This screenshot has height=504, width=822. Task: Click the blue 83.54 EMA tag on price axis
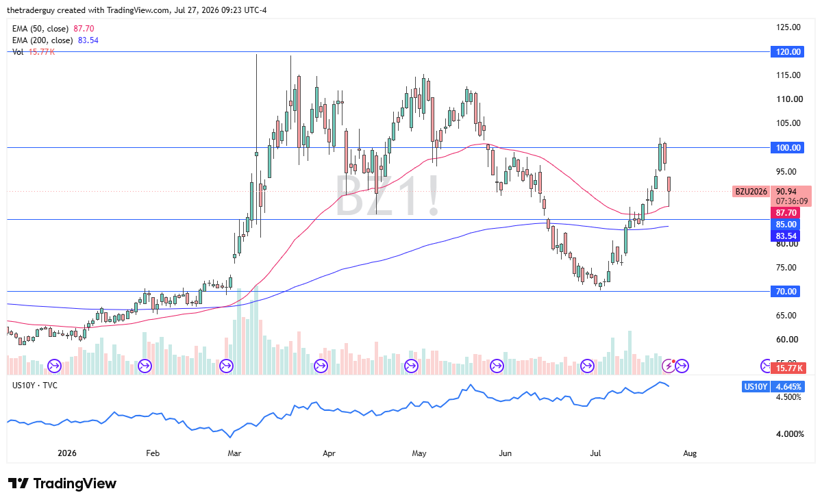point(785,236)
